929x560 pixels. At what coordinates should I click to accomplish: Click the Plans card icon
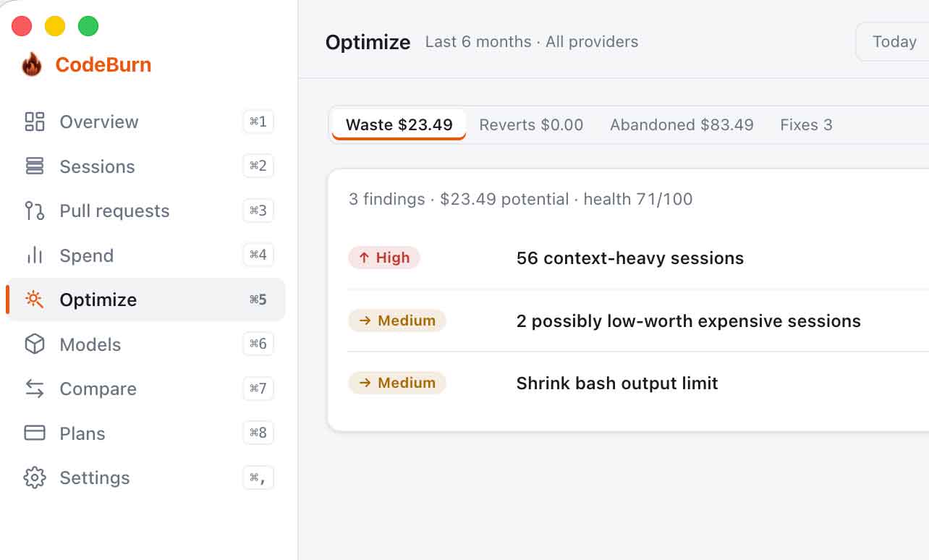(x=35, y=433)
